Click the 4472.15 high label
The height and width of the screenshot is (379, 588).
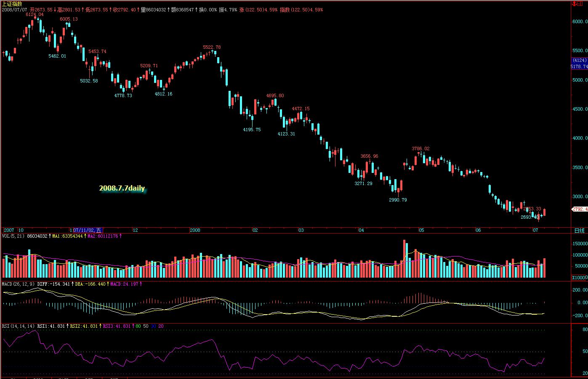click(x=301, y=109)
